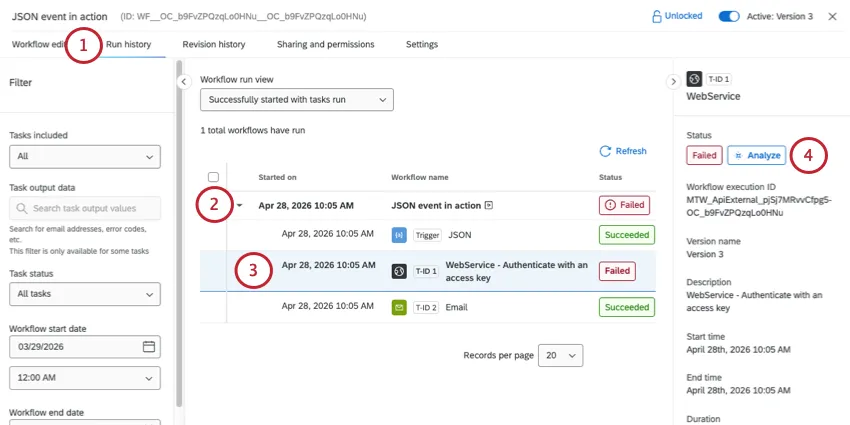Open the workflow link icon beside JSON event in action
The image size is (850, 425).
[x=488, y=205]
